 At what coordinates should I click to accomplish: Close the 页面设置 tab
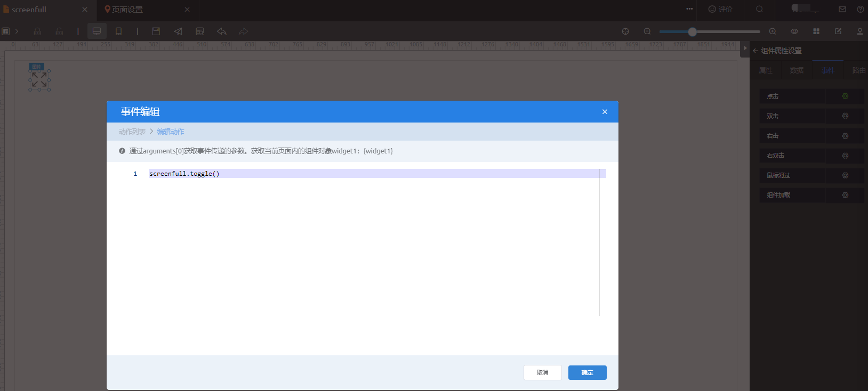[x=187, y=10]
